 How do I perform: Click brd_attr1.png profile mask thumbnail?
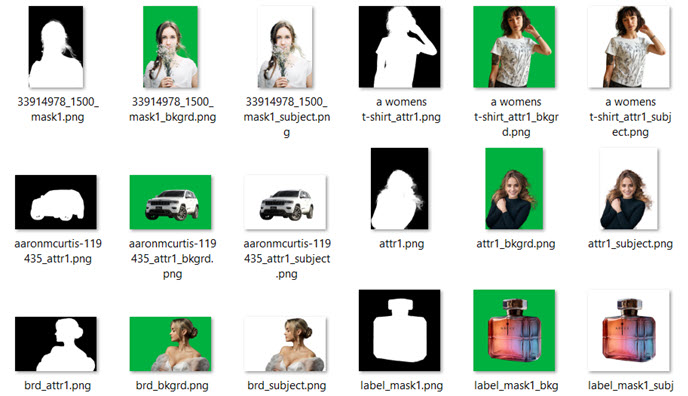56,344
